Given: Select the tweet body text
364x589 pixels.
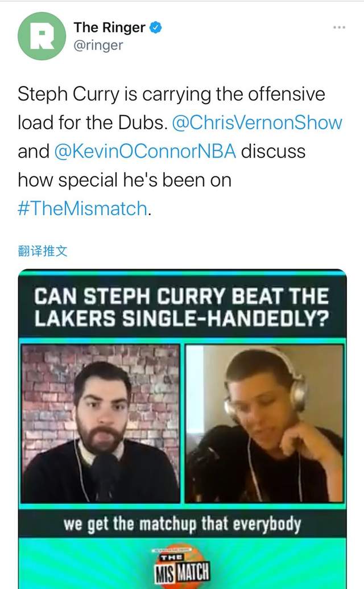Looking at the screenshot, I should 180,151.
